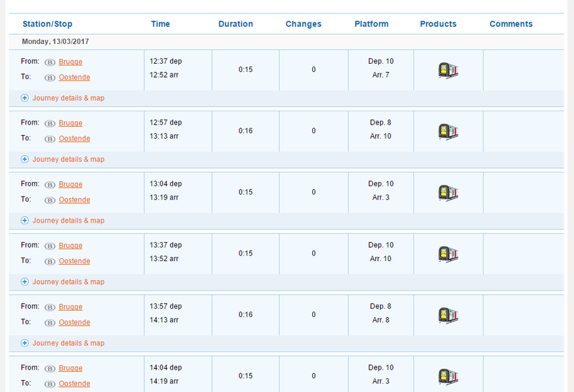Expand plus icon for 13:57 journey details

tap(25, 343)
